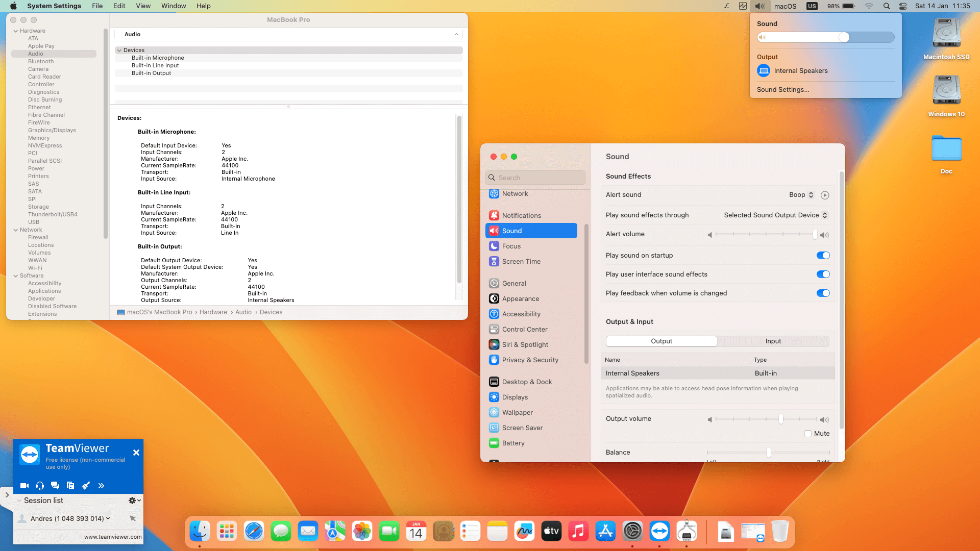Image resolution: width=980 pixels, height=551 pixels.
Task: Click the remote control cursor icon beside Andres
Action: [x=133, y=518]
